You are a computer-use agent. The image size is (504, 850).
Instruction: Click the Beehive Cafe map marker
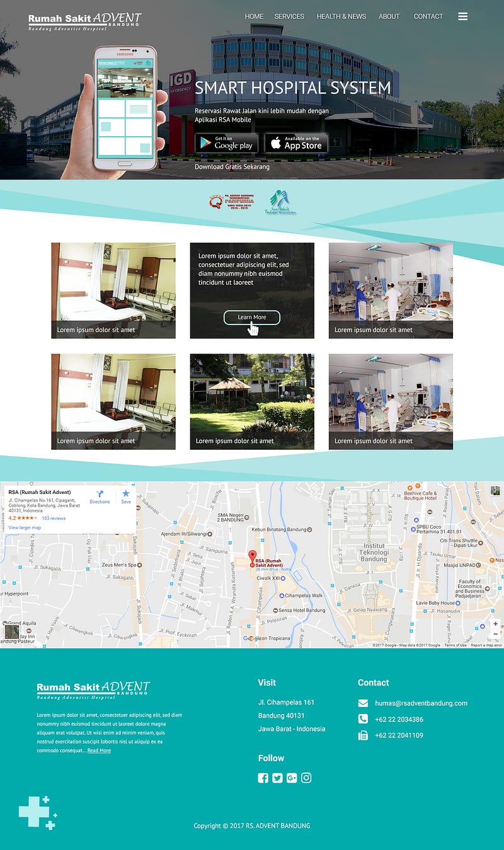coord(409,488)
